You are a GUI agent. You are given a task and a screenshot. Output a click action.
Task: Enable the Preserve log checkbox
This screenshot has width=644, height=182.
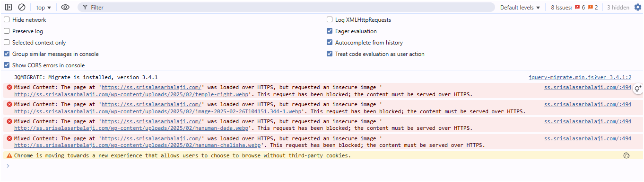tap(7, 31)
